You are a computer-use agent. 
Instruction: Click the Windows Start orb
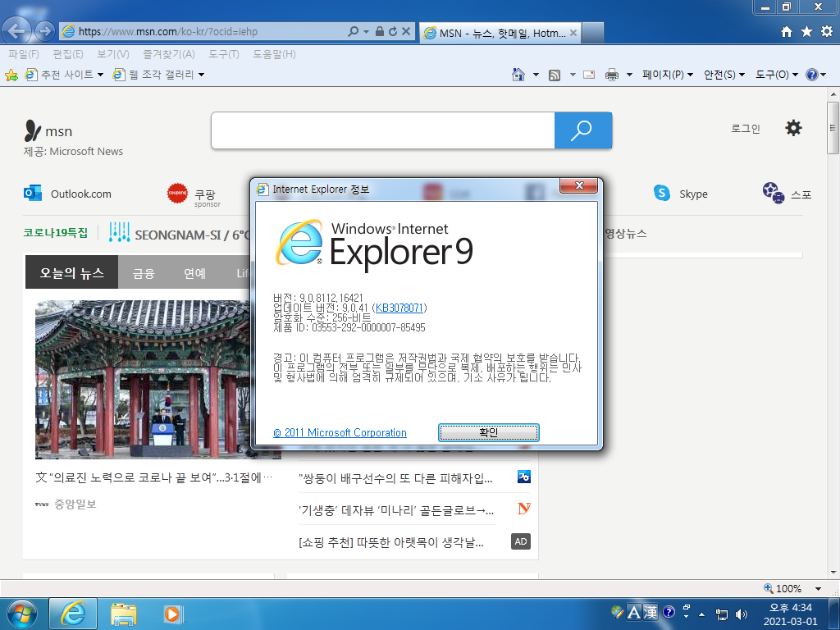click(22, 614)
